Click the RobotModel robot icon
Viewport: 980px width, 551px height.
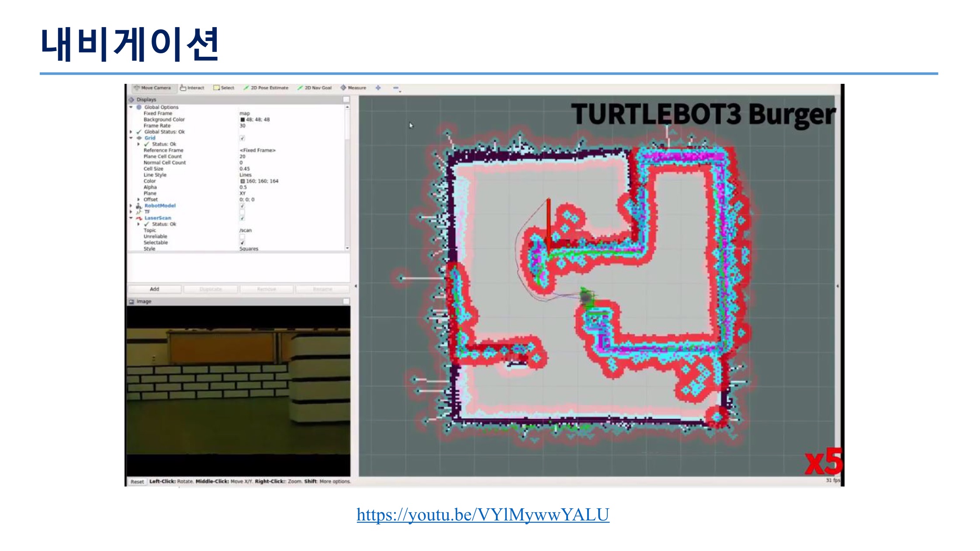pos(139,206)
